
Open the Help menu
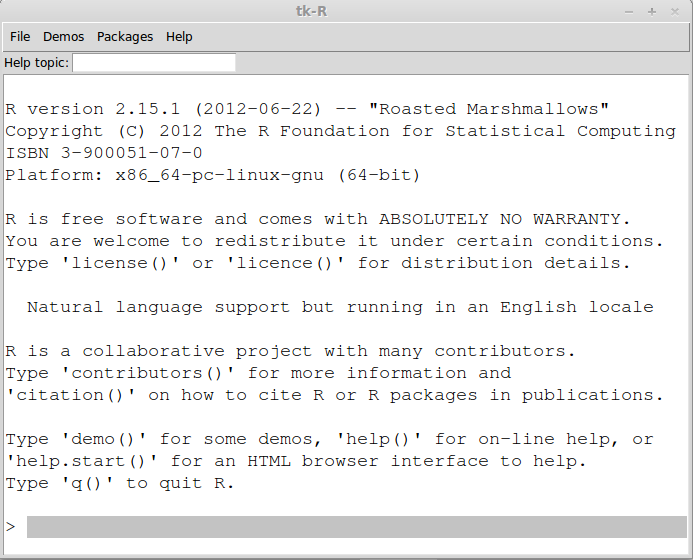[x=179, y=37]
